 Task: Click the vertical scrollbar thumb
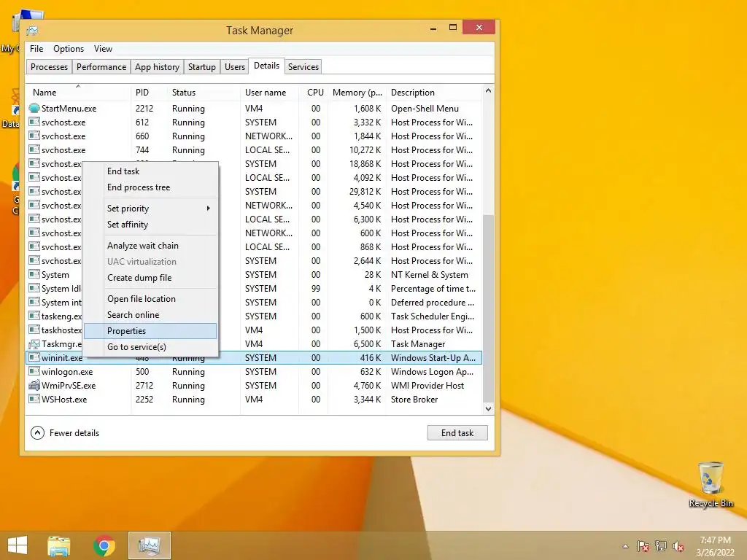click(488, 308)
